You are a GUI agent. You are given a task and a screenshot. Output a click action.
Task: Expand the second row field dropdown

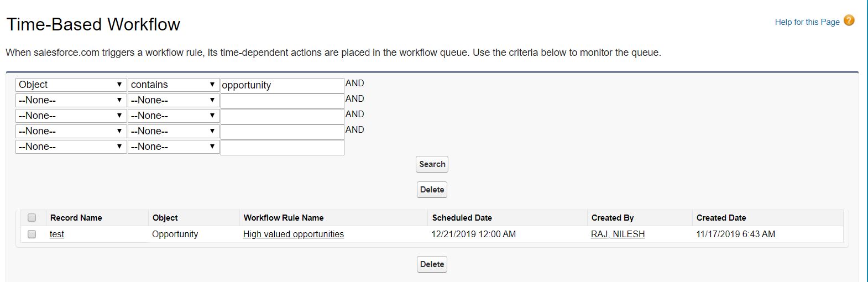point(71,100)
